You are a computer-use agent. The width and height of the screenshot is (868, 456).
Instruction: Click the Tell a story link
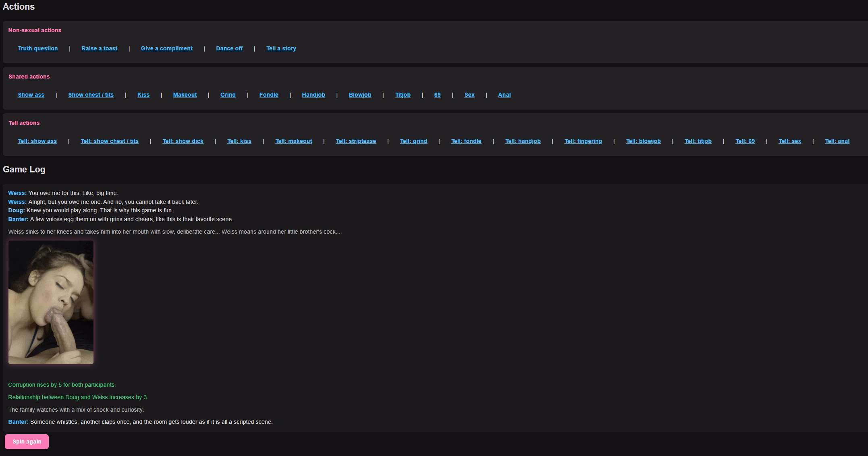(281, 48)
